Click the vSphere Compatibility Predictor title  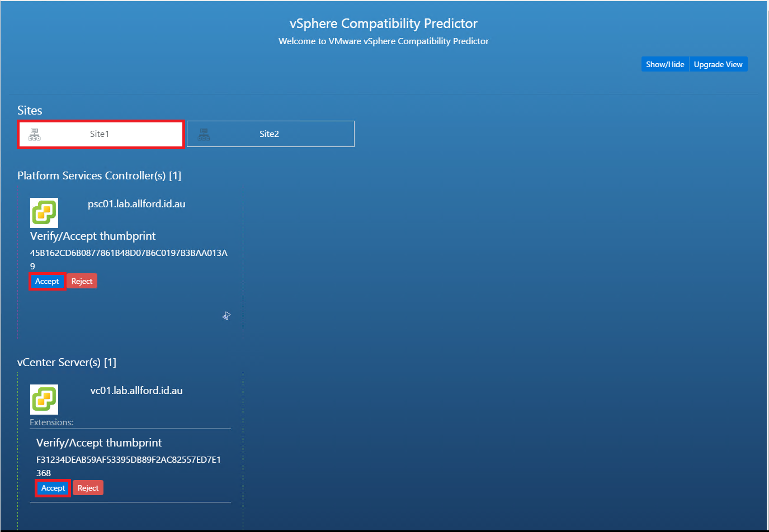coord(384,23)
